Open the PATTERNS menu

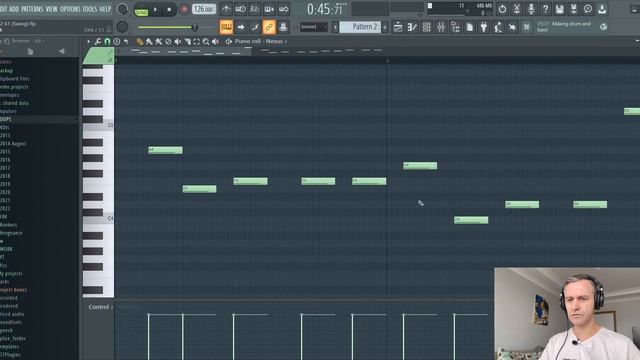[x=32, y=9]
